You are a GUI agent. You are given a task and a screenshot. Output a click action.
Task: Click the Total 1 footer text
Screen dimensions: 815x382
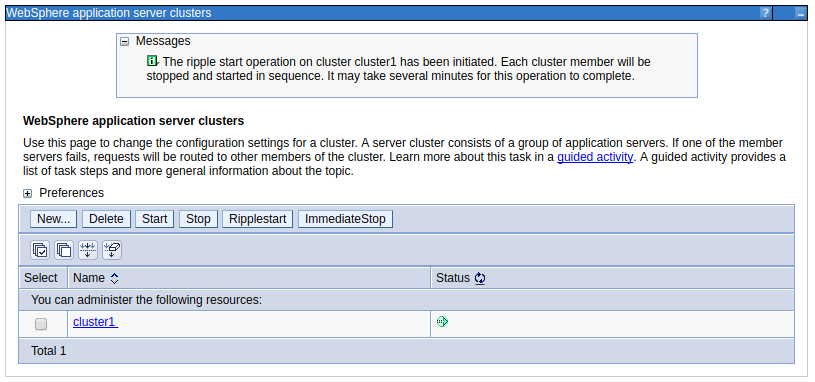coord(49,351)
